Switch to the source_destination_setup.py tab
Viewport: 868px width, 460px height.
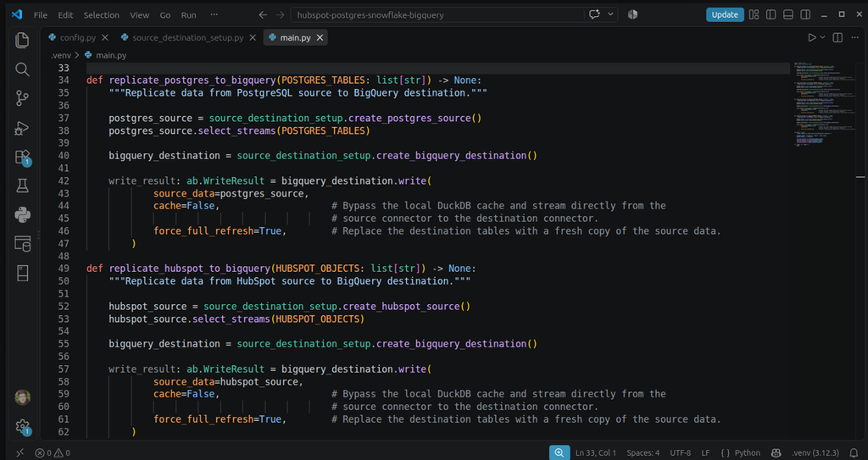coord(187,37)
